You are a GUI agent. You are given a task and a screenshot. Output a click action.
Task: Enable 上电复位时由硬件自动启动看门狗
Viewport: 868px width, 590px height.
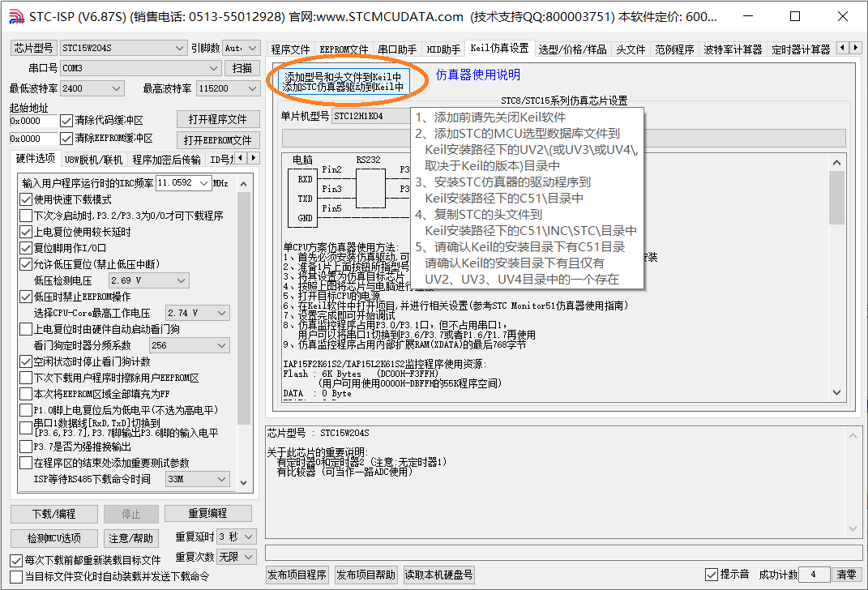pyautogui.click(x=26, y=329)
